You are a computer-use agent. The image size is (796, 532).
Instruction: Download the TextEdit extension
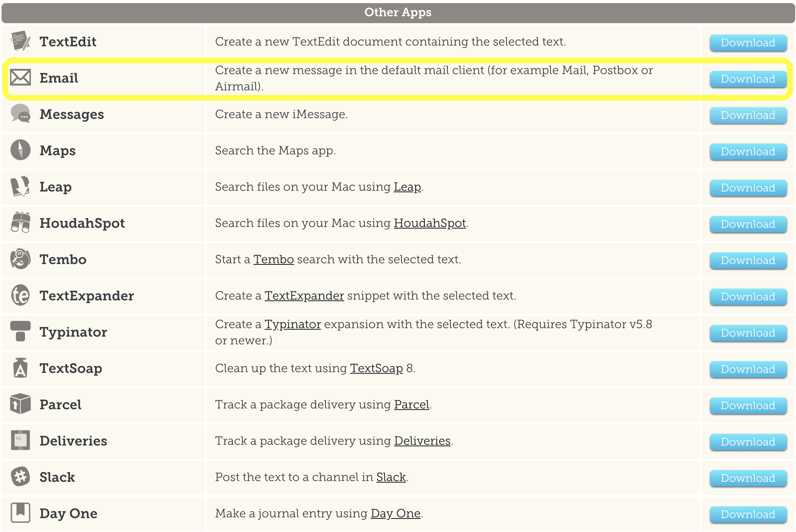point(748,42)
